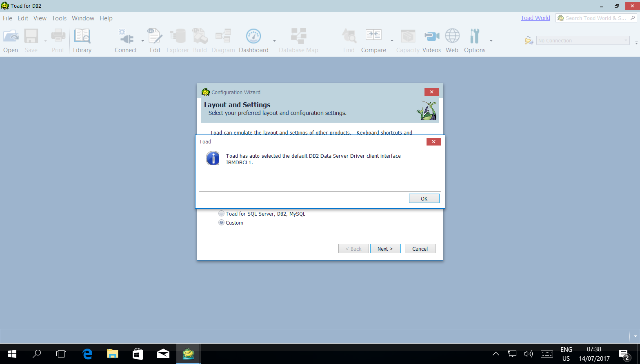
Task: Open the Store icon on the taskbar
Action: click(x=138, y=353)
